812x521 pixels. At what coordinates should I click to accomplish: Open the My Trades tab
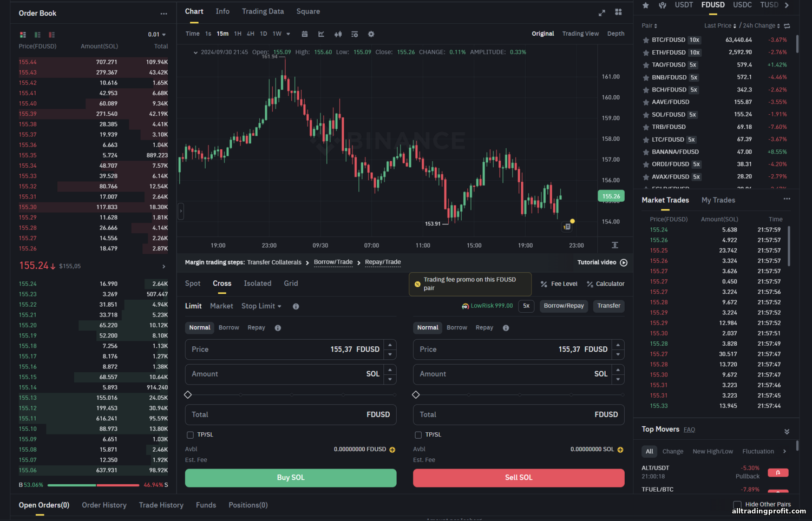coord(718,200)
